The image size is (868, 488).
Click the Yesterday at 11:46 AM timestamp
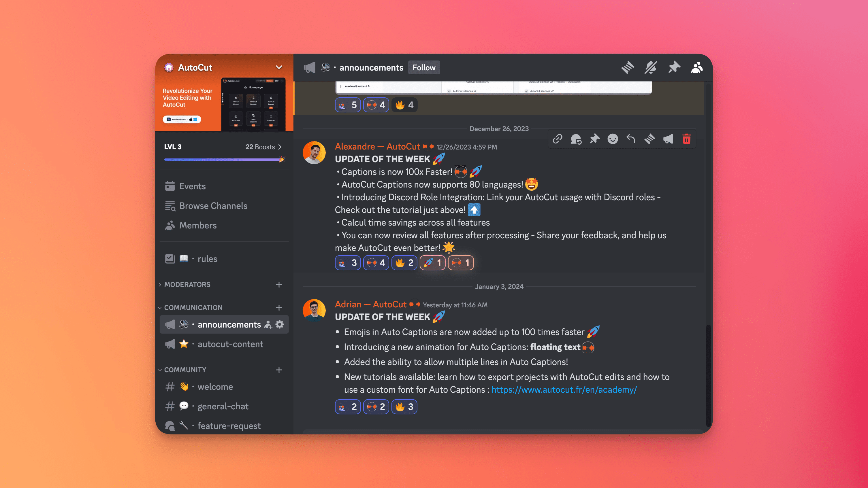click(x=455, y=305)
